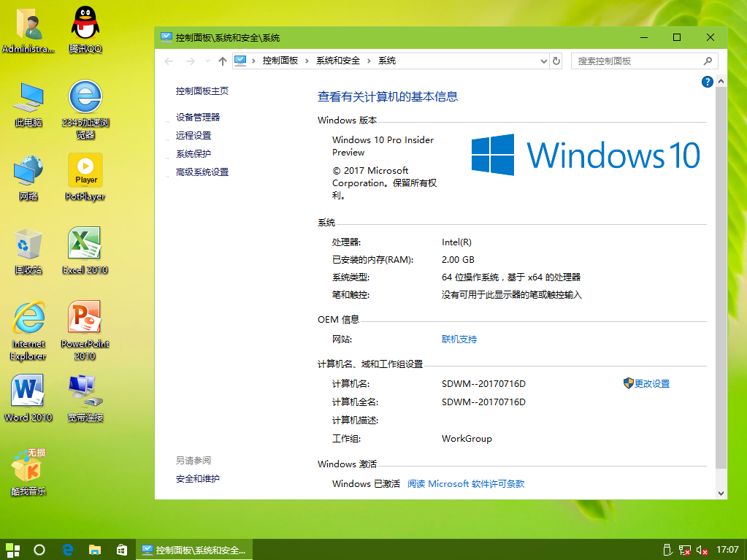This screenshot has width=747, height=560.
Task: Click the forward navigation arrow
Action: 190,61
